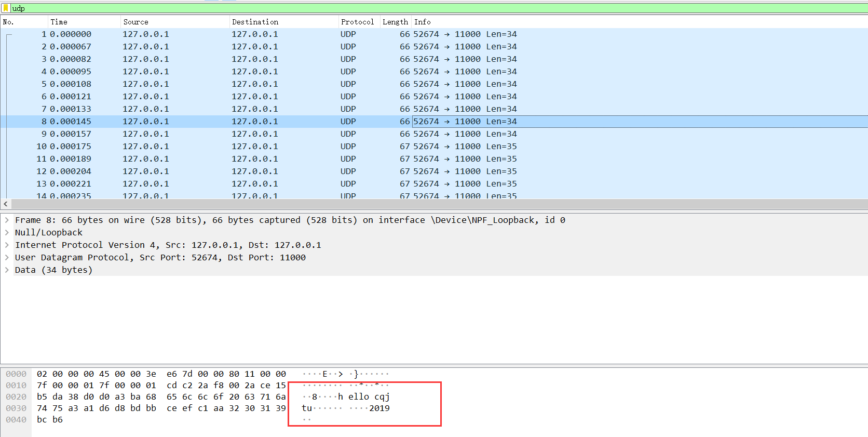Sort packets by Length column header
The image size is (868, 437).
click(396, 22)
